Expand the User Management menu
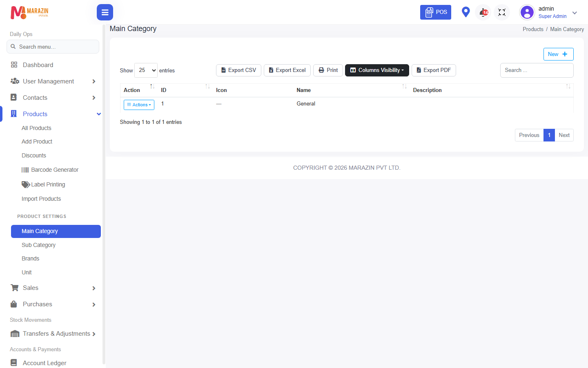This screenshot has width=588, height=368. [53, 81]
